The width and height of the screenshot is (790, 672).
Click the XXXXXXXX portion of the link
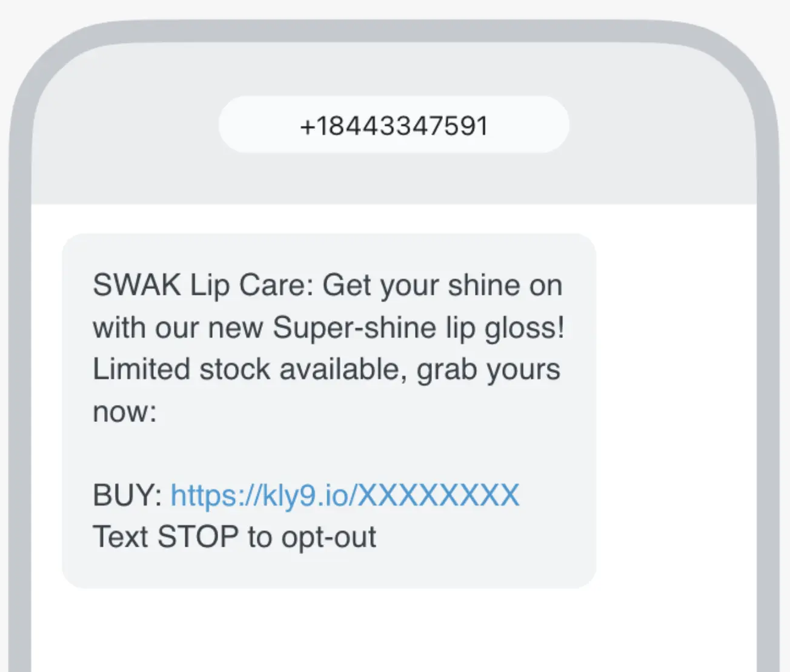click(x=439, y=495)
